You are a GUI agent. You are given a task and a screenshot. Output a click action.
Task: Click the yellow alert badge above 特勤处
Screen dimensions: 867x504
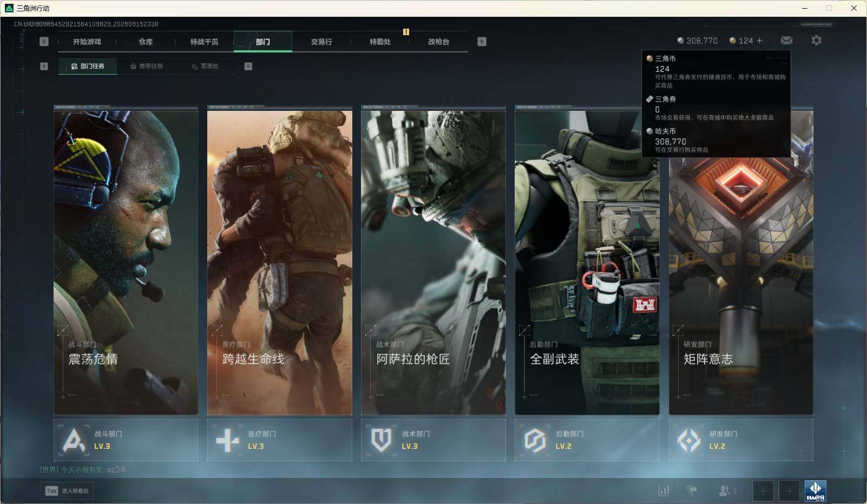pyautogui.click(x=406, y=31)
